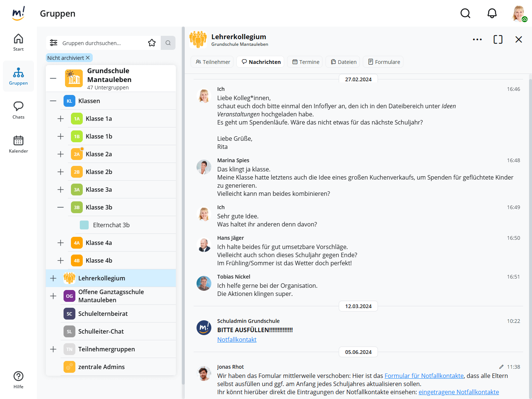532x399 pixels.
Task: Open the notifications bell
Action: 492,14
